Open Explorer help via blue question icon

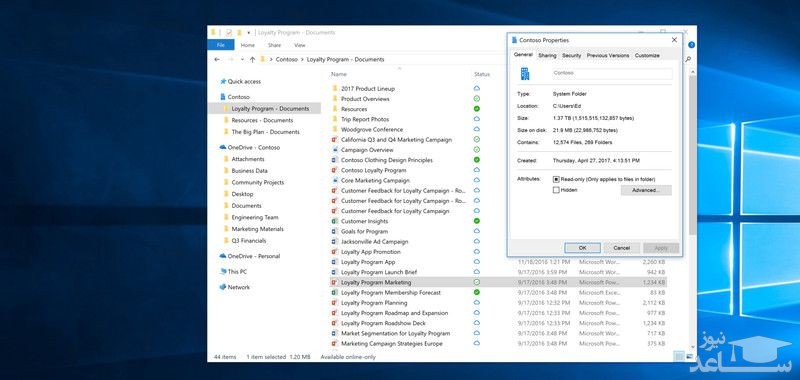pos(691,45)
